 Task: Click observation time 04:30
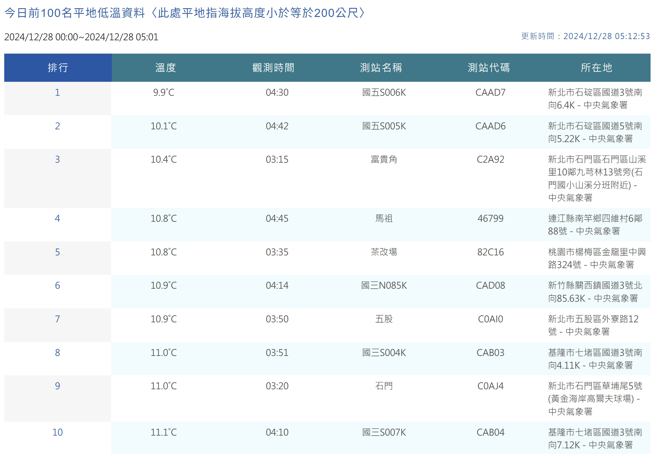[x=277, y=92]
